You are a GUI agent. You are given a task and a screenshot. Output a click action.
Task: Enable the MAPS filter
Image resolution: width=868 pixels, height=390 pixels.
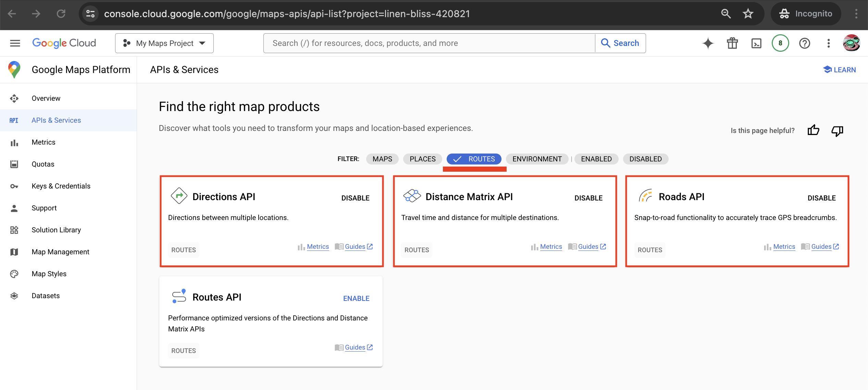point(382,159)
